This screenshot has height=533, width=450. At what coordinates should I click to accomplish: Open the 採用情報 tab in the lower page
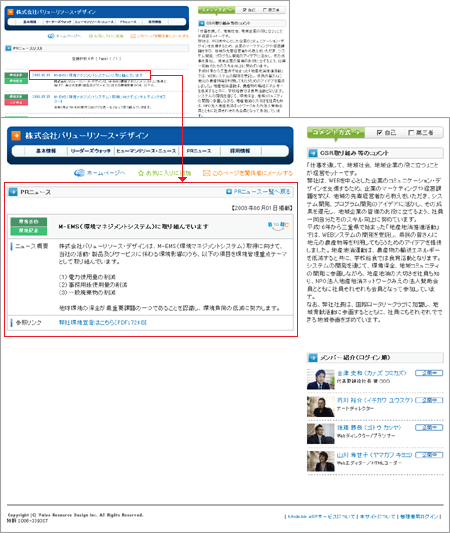point(240,151)
